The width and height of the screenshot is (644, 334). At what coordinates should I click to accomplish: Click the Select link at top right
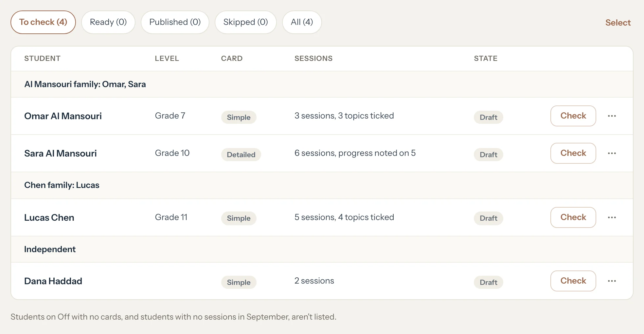618,23
